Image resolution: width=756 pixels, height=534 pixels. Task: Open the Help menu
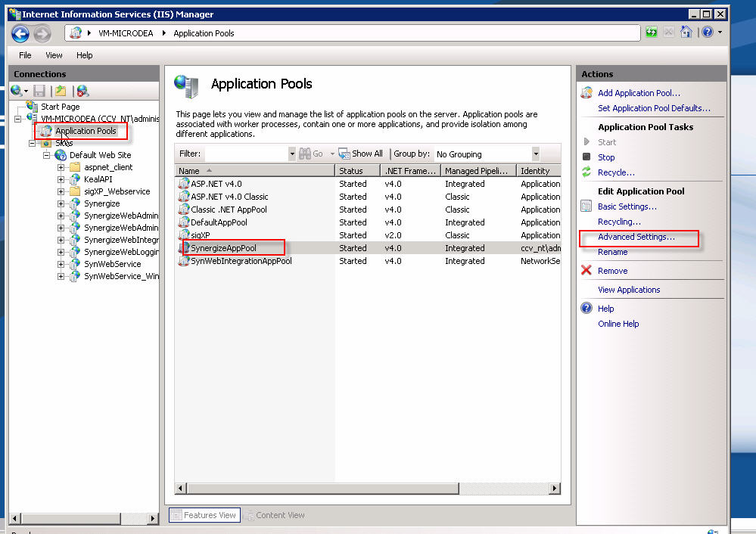[84, 55]
